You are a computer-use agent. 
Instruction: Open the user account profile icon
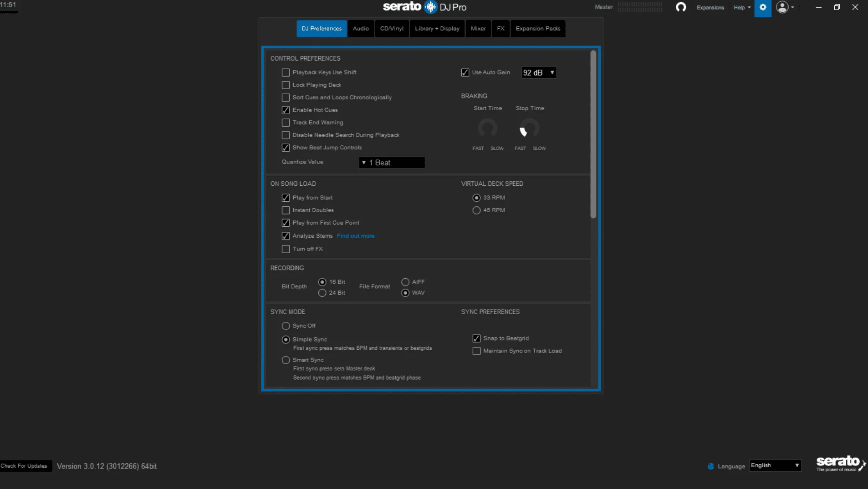coord(782,7)
